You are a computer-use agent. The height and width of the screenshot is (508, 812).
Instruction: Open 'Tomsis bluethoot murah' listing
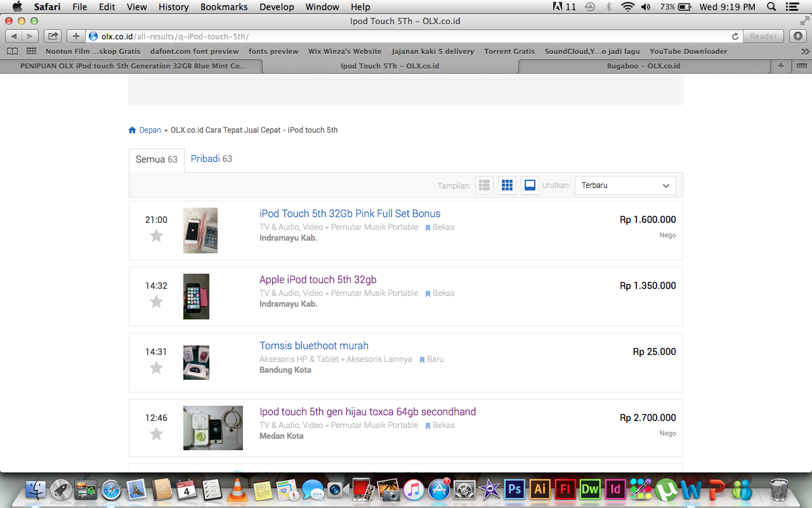314,346
